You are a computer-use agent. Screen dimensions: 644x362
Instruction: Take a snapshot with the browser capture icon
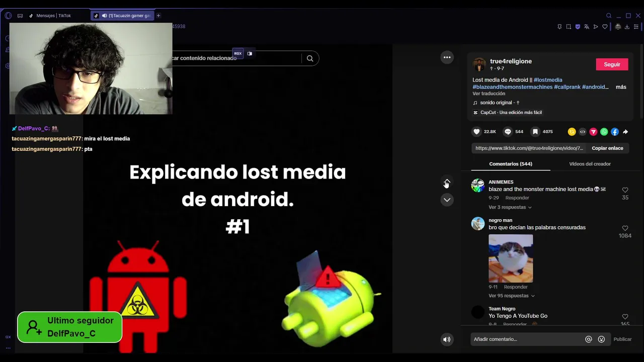pyautogui.click(x=569, y=27)
